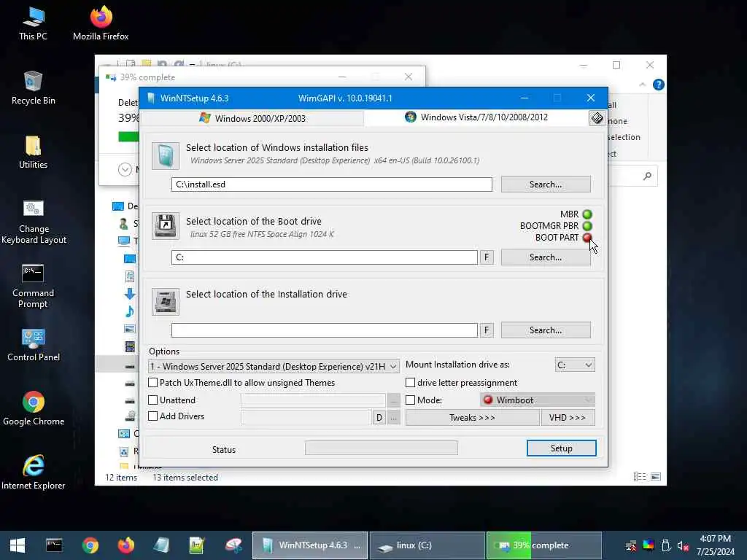The image size is (747, 560).
Task: Switch to Windows 2000/XP/2003 tab
Action: click(252, 118)
